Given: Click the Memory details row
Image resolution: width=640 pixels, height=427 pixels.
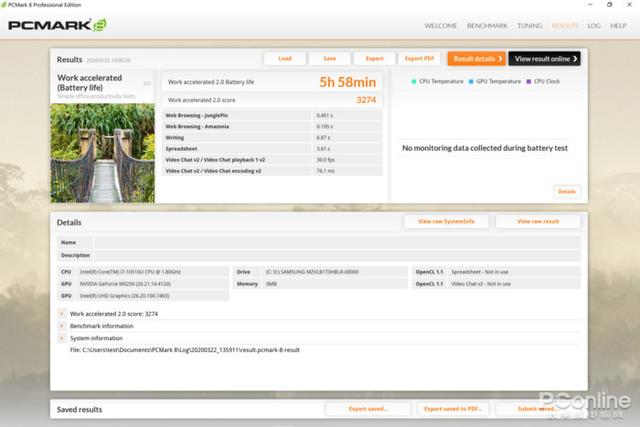Looking at the screenshot, I should point(321,284).
